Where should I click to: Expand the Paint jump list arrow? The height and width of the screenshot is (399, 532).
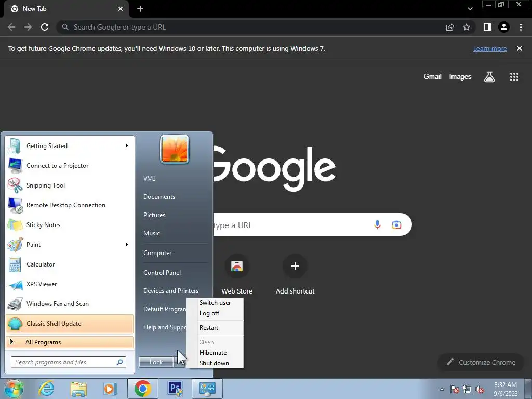pyautogui.click(x=127, y=245)
